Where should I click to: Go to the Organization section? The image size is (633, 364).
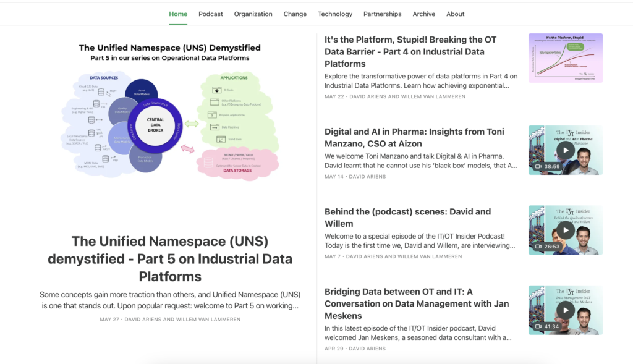point(253,14)
